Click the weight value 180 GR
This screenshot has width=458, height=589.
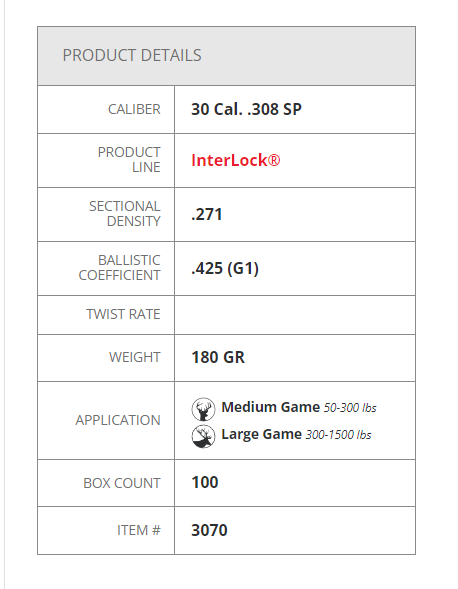(x=218, y=357)
